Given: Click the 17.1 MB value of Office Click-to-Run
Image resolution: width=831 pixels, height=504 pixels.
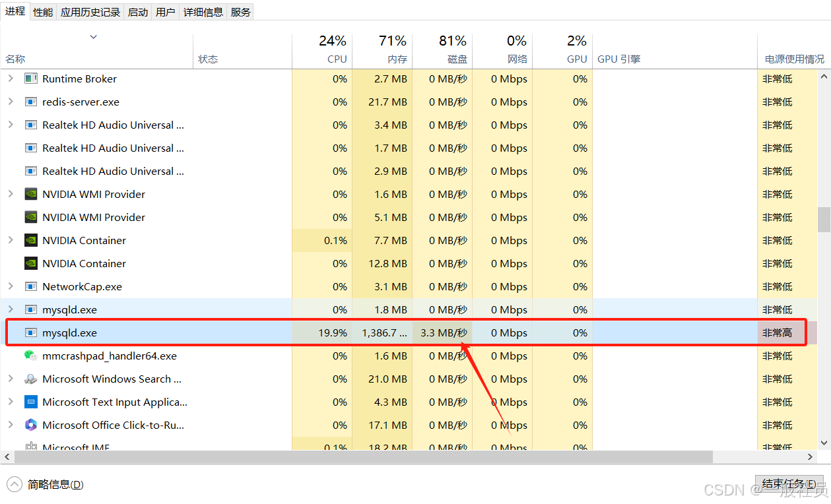Looking at the screenshot, I should pos(387,425).
